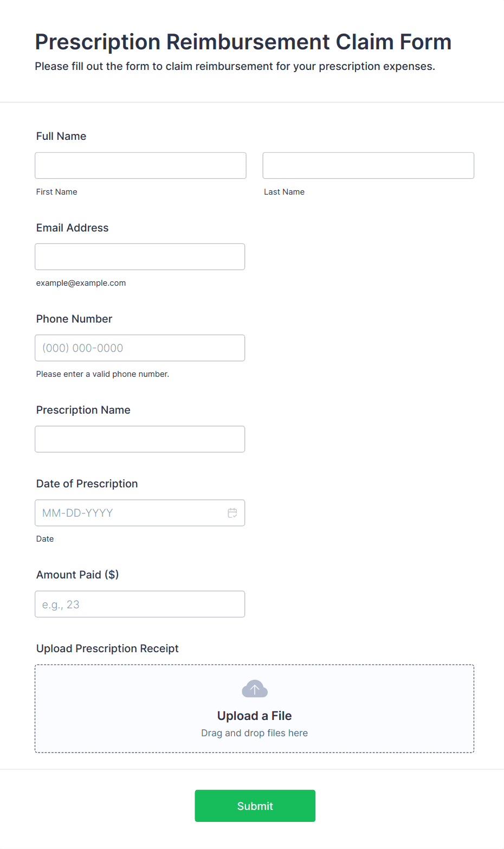The width and height of the screenshot is (504, 849).
Task: Click the Phone Number field
Action: (x=140, y=348)
